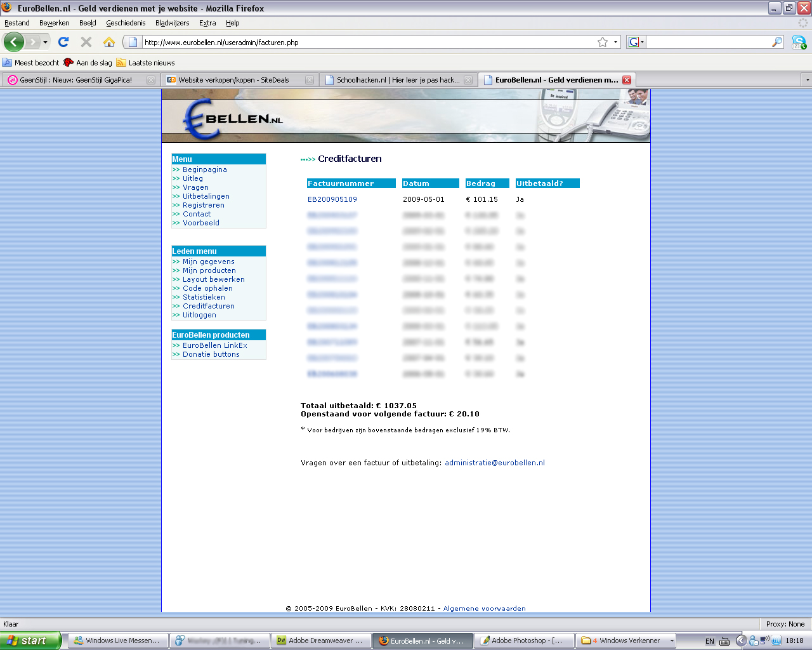812x650 pixels.
Task: Click the Windows start button
Action: coord(30,640)
